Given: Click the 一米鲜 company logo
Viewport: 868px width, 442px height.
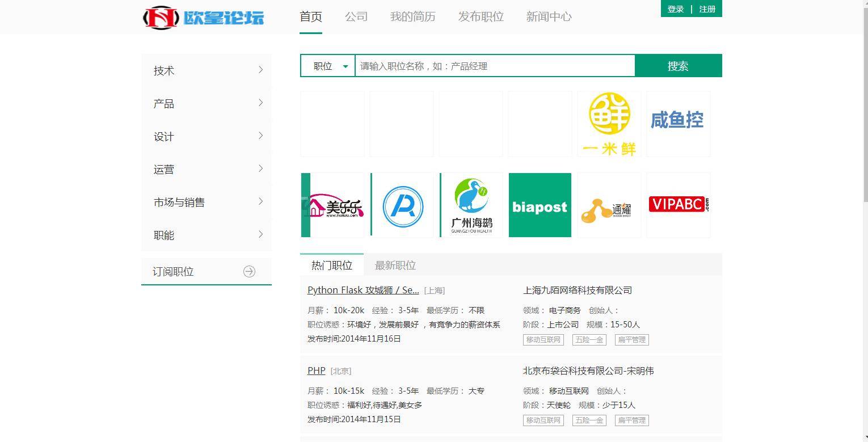Looking at the screenshot, I should (x=609, y=124).
